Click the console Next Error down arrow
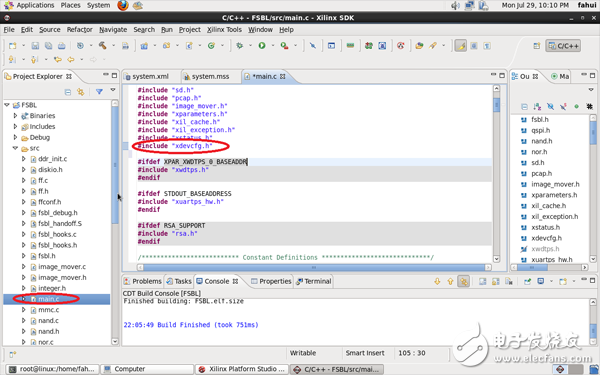Image resolution: width=600 pixels, height=375 pixels. pyautogui.click(x=437, y=282)
